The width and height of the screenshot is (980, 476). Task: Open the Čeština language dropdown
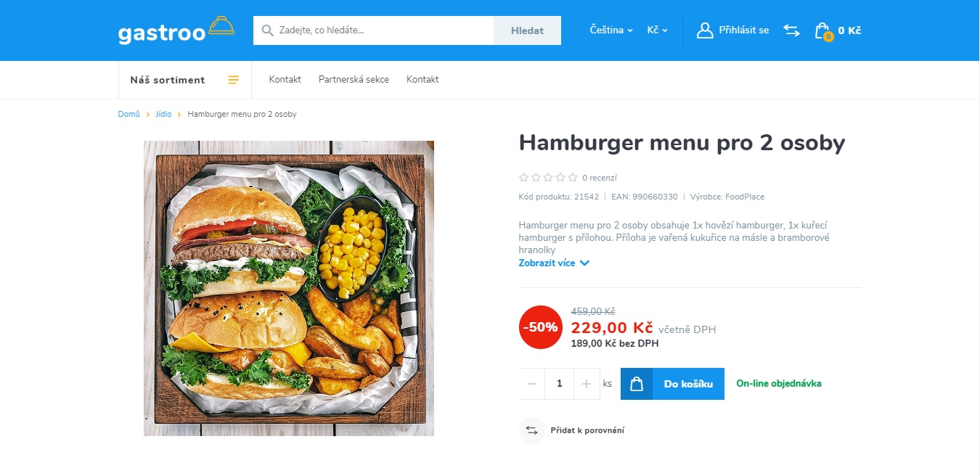pos(611,30)
